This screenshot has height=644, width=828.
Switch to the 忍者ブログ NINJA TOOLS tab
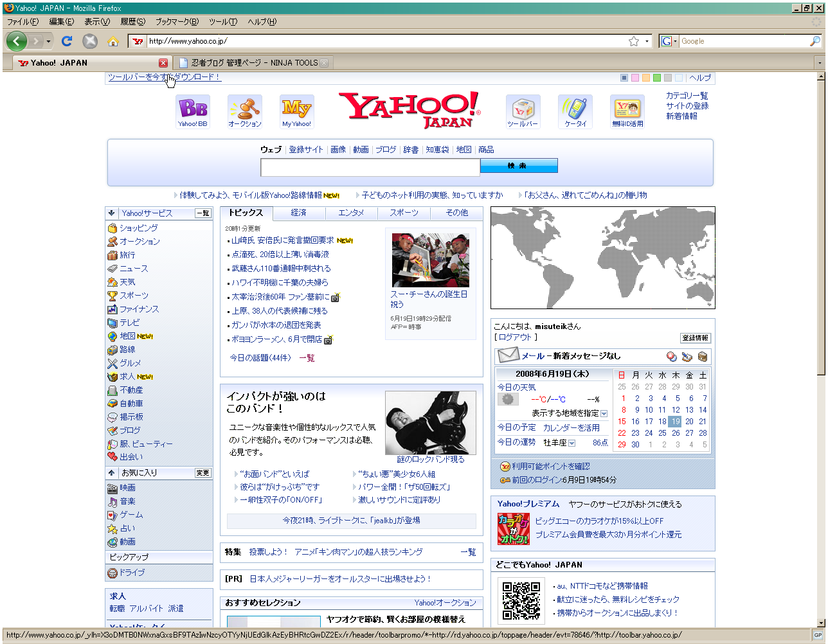pyautogui.click(x=254, y=63)
